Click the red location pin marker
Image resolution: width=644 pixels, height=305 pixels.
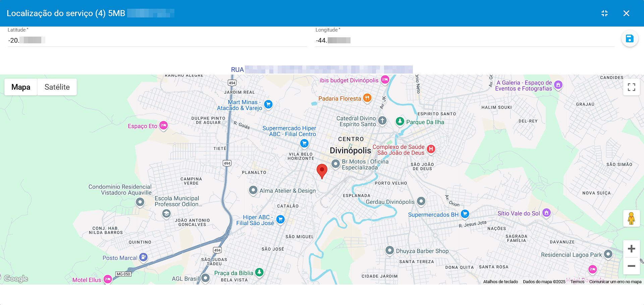coord(322,171)
